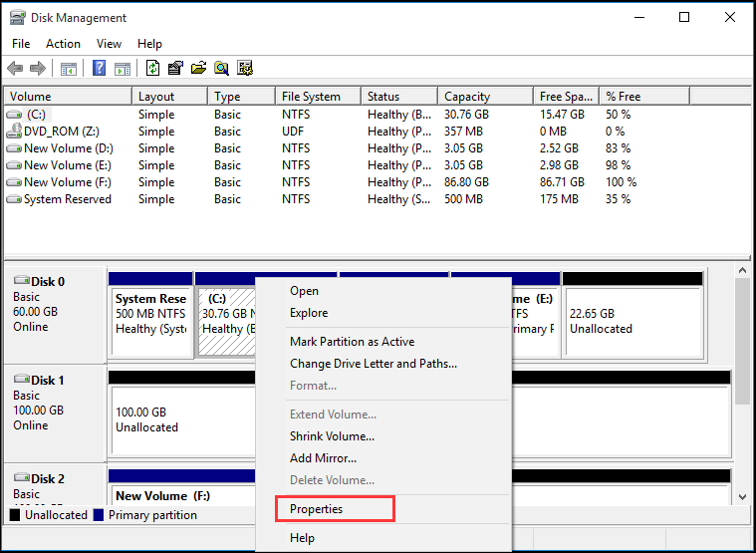
Task: Select the DVD_ROM (Z:) volume row
Action: 61,132
